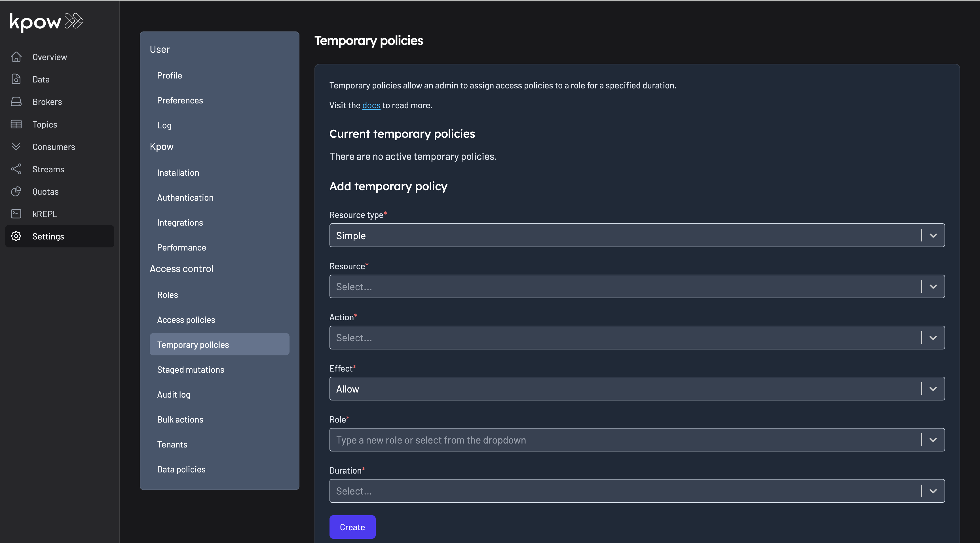Open the Resource type dropdown
The height and width of the screenshot is (543, 980).
tap(637, 236)
